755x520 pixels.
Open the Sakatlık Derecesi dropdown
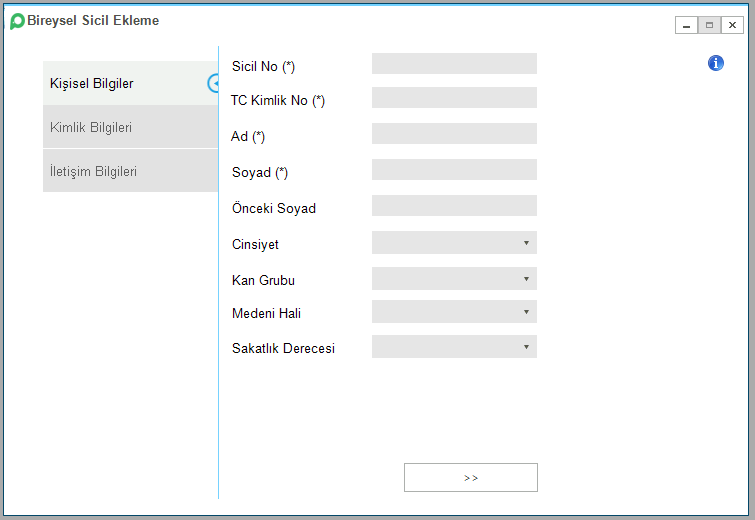(454, 347)
